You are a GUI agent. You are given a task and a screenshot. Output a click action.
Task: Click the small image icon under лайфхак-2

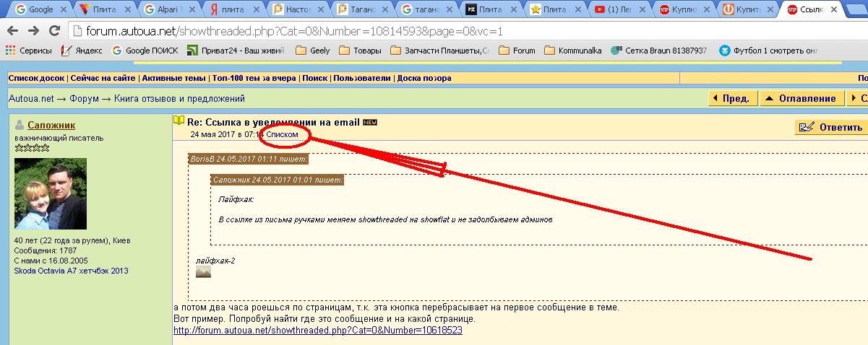[x=203, y=272]
